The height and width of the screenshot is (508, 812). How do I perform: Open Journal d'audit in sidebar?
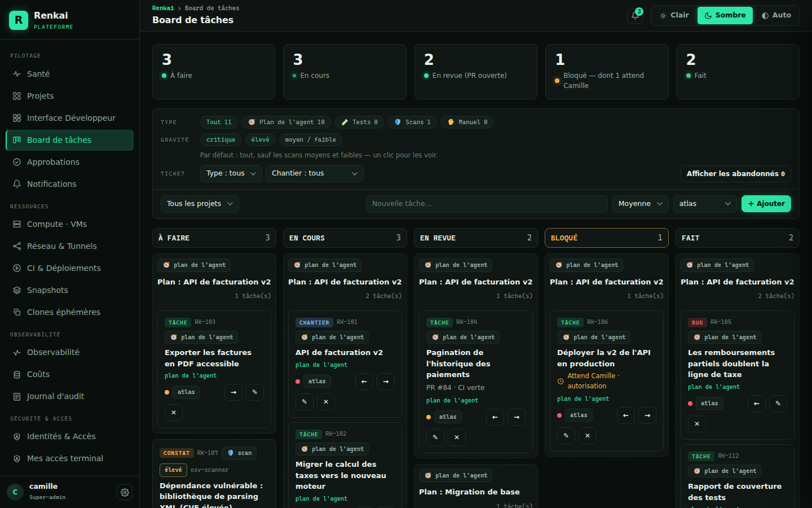(x=69, y=396)
